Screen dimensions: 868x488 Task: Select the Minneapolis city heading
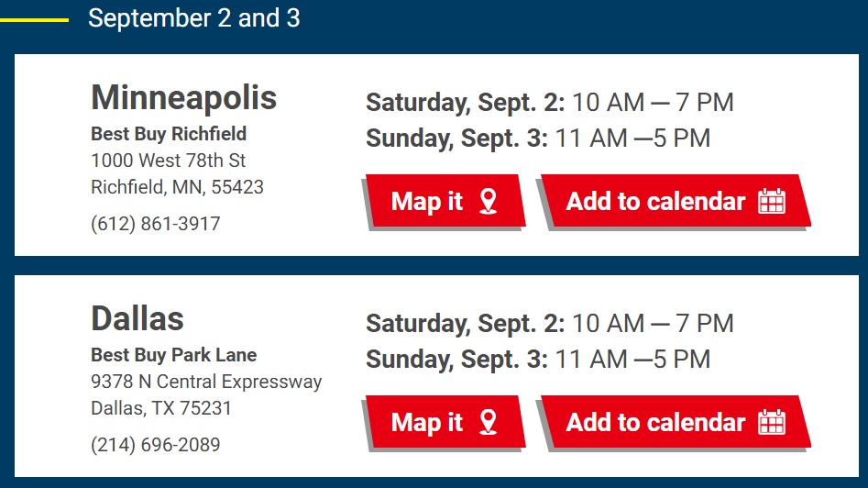tap(184, 98)
